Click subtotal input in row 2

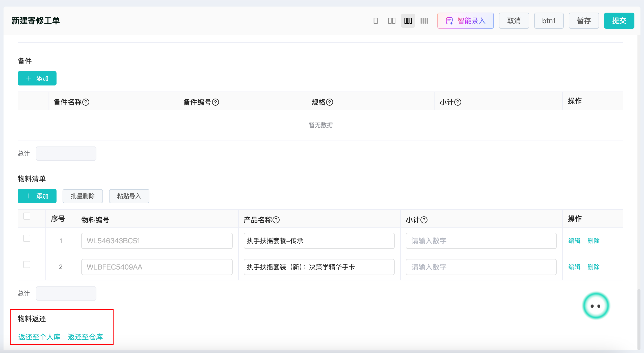tap(481, 267)
